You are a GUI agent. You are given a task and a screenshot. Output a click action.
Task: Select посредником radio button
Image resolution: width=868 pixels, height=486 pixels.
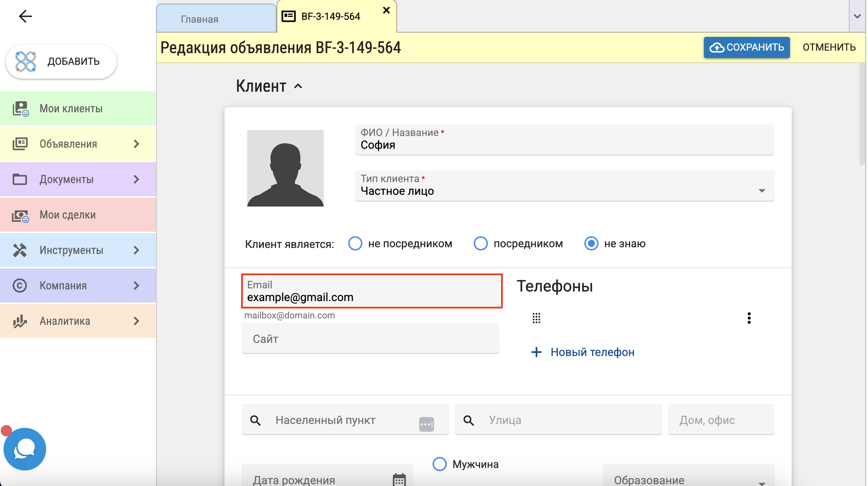(x=481, y=244)
